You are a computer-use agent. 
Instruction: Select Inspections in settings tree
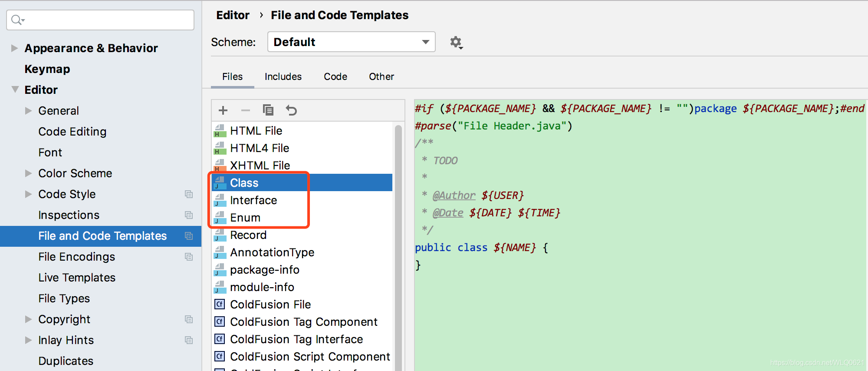pyautogui.click(x=69, y=215)
